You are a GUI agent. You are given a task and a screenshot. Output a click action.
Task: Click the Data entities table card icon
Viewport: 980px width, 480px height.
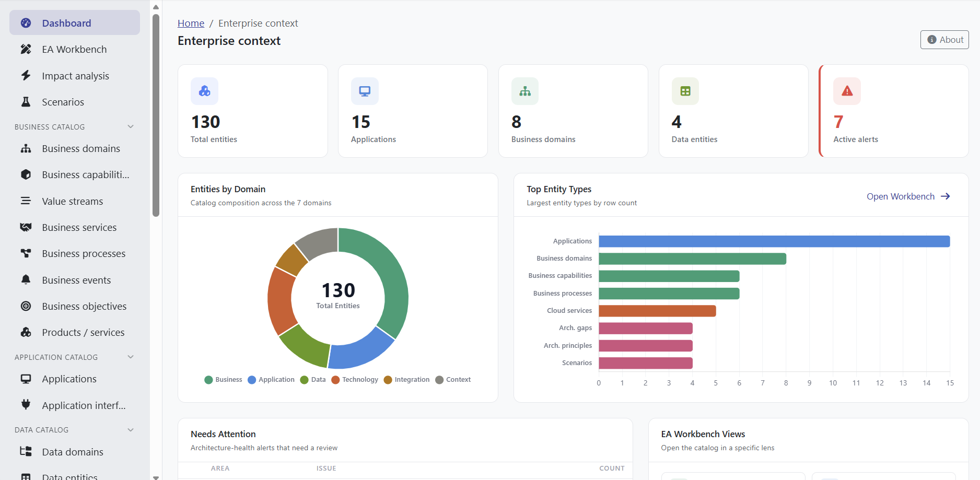pyautogui.click(x=685, y=91)
